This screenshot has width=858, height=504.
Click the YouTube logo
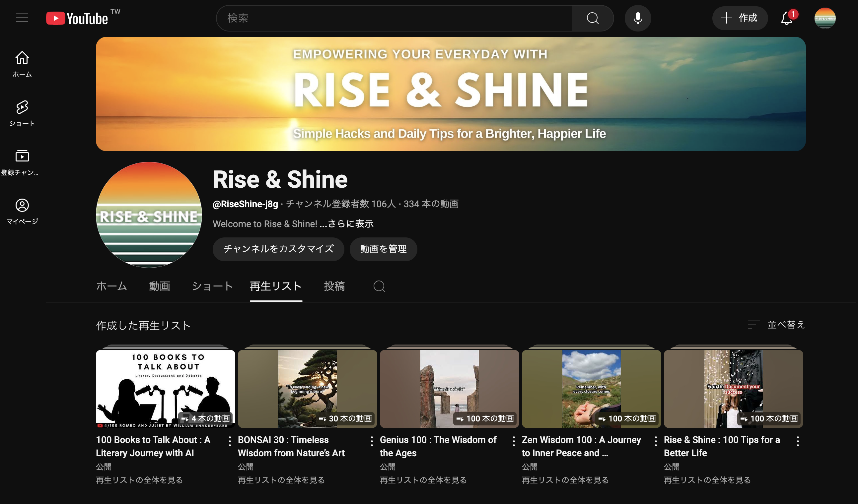click(77, 18)
